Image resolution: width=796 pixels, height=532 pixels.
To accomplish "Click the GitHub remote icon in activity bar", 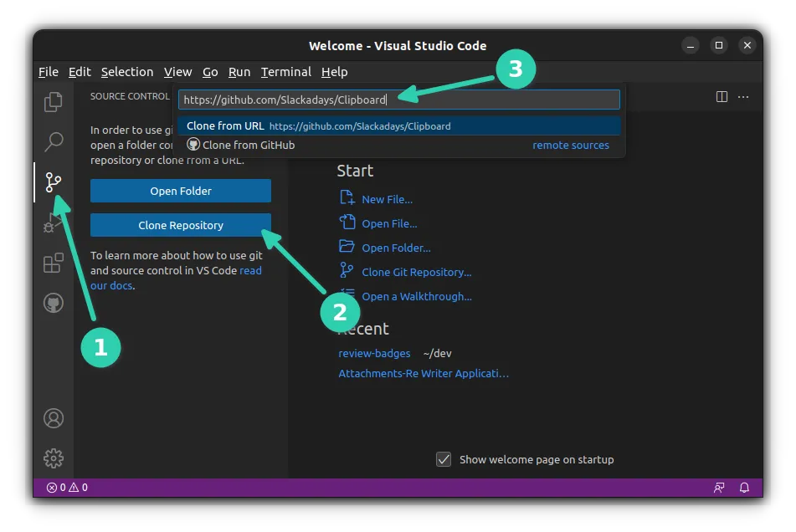I will coord(53,303).
